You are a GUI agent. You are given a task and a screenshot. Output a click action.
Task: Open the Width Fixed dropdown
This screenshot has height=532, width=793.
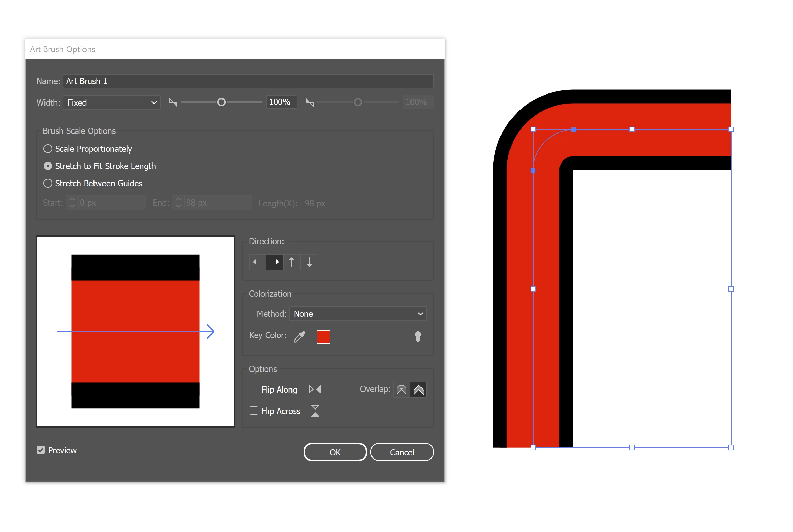click(x=112, y=102)
